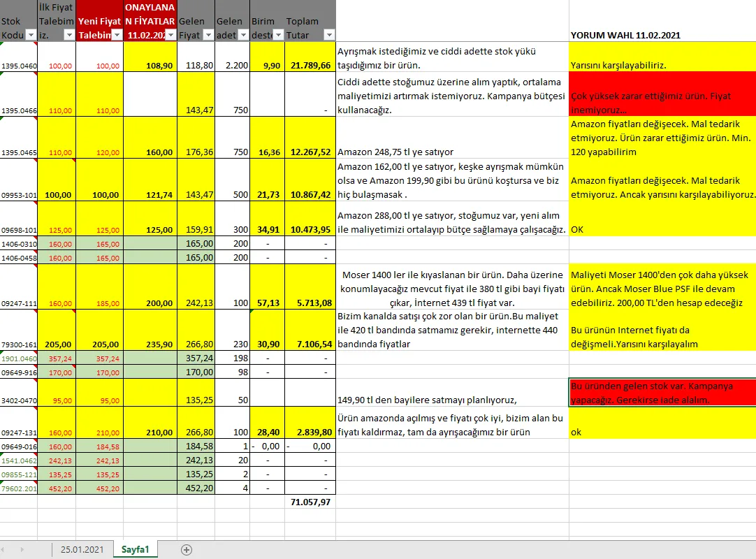Select unit support cell 57,13
Viewport: 756px width, 559px height.
click(x=267, y=286)
